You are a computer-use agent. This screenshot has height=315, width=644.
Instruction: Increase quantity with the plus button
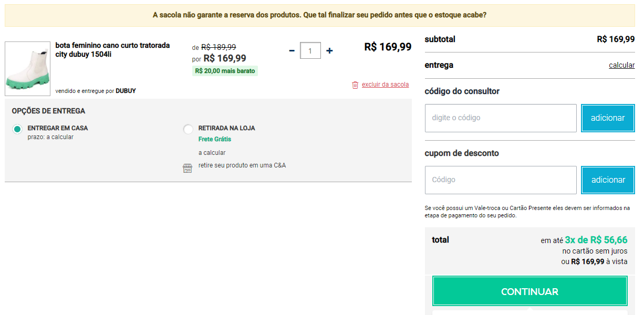(x=329, y=51)
